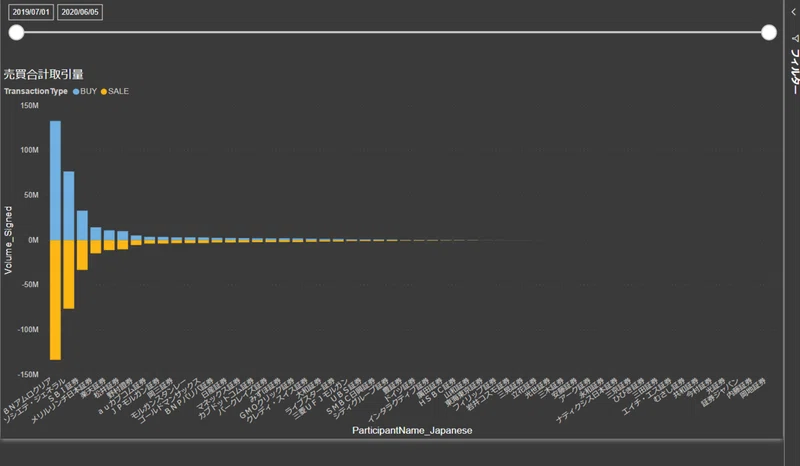Image resolution: width=800 pixels, height=466 pixels.
Task: Click the BNアムロクリア axis label
Action: (x=27, y=396)
